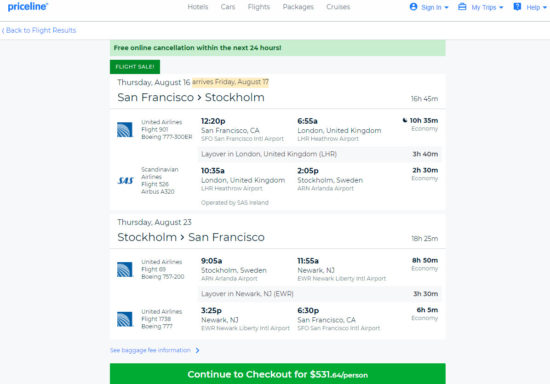Go back to Flight Results

(39, 30)
